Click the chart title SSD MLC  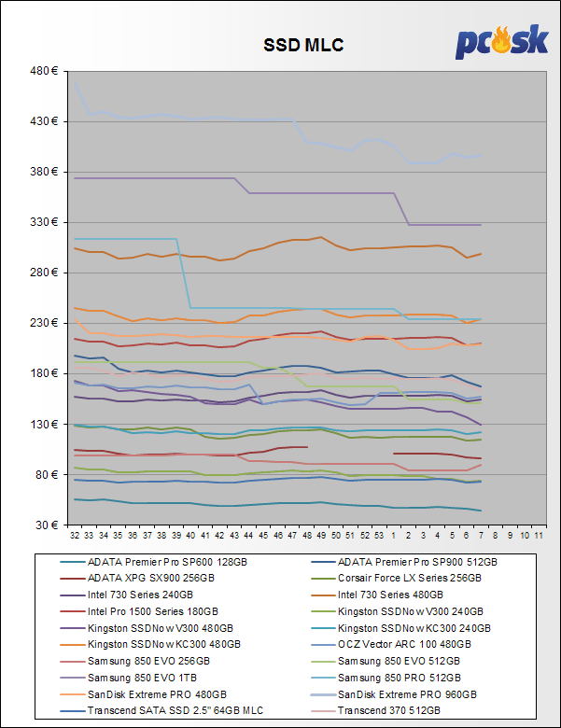303,45
